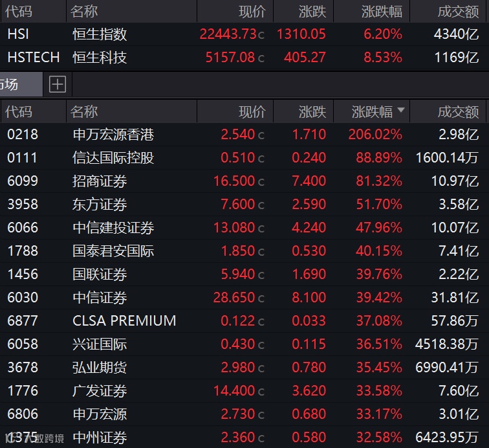Select the 市场 tab

[21, 84]
